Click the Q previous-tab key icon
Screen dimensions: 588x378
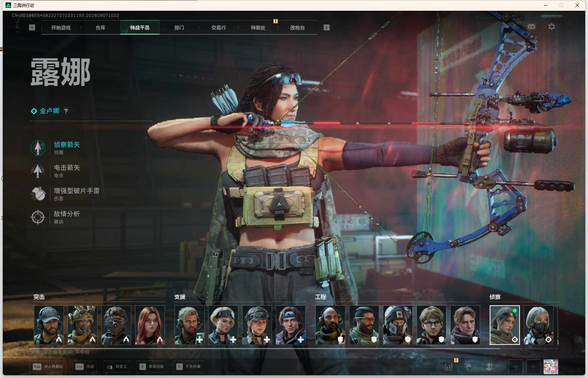tap(32, 27)
